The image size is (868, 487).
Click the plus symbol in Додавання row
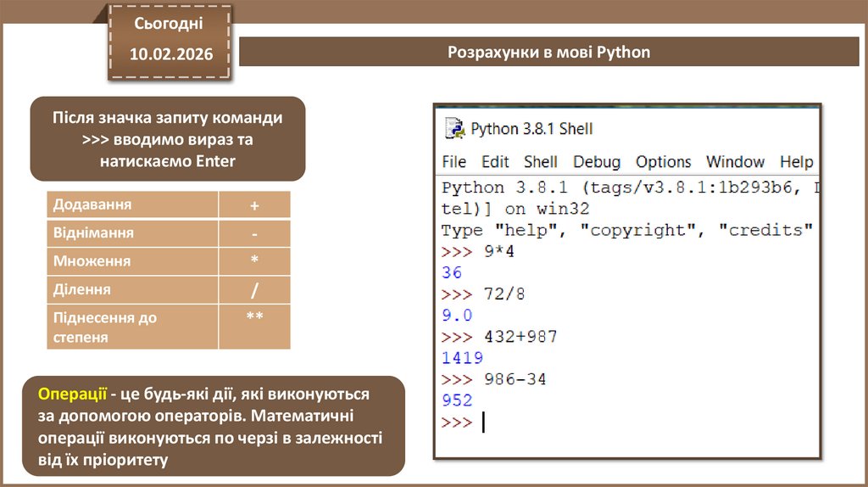coord(254,205)
